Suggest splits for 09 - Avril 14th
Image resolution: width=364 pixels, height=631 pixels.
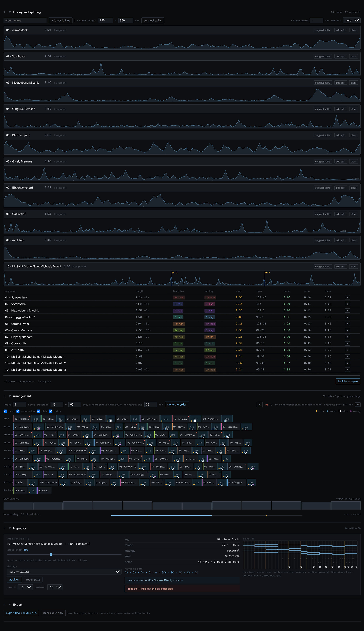pyautogui.click(x=323, y=240)
